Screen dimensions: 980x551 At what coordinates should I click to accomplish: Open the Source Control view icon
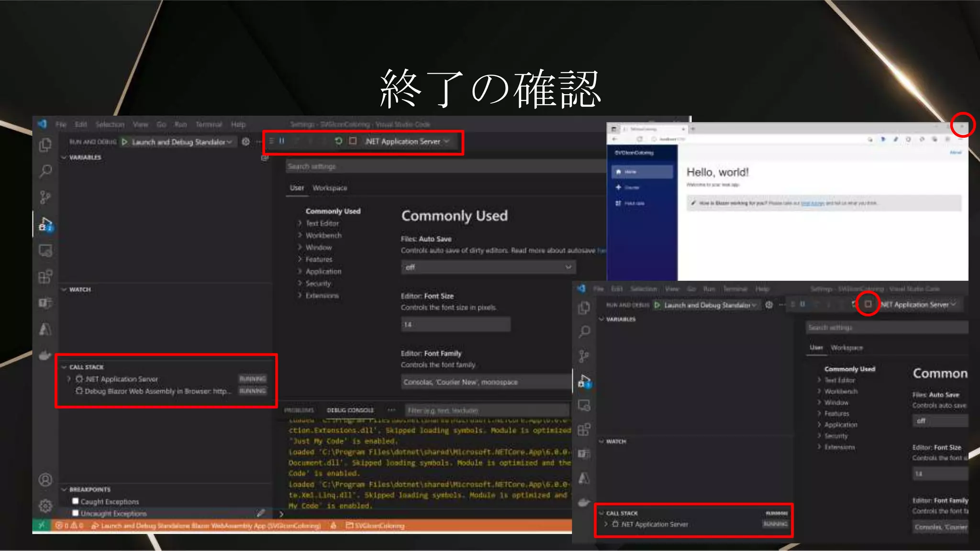click(45, 197)
